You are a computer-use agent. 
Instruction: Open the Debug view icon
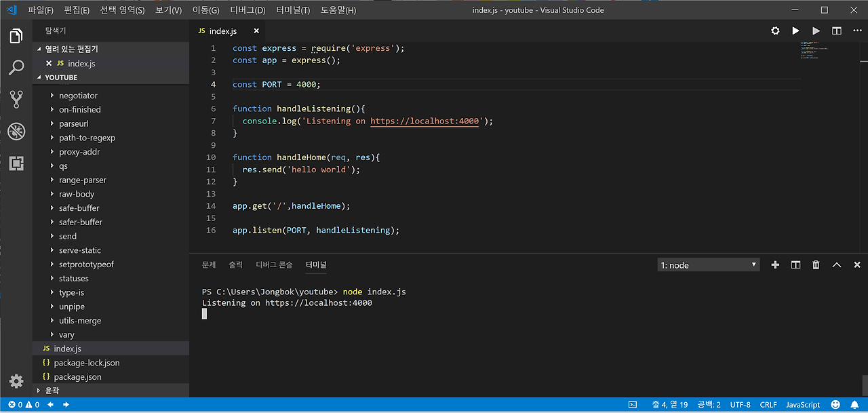pyautogui.click(x=16, y=132)
